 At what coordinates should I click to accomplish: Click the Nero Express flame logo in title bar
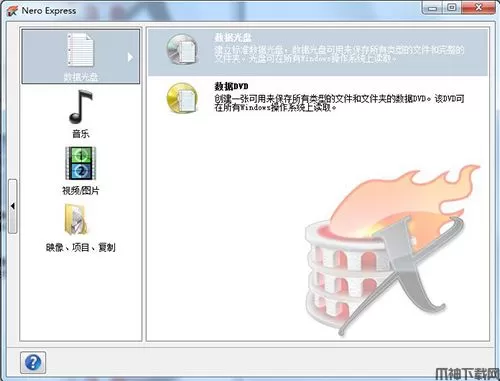(x=12, y=11)
